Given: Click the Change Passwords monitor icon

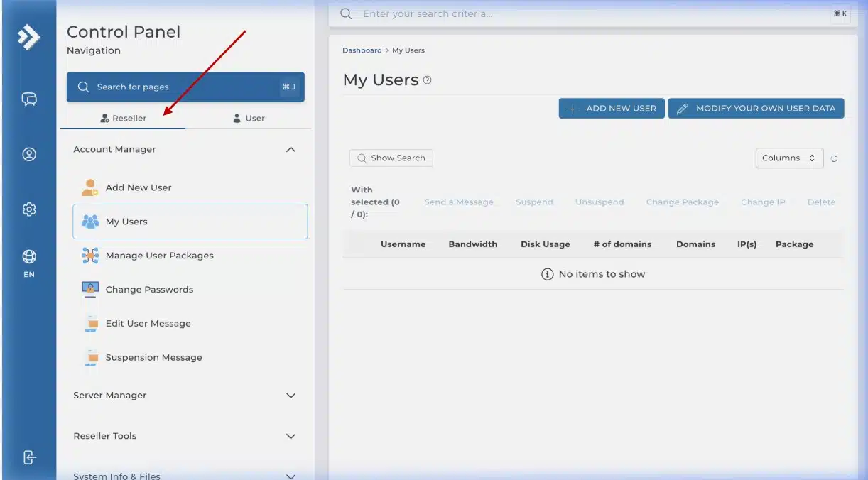Looking at the screenshot, I should click(x=90, y=289).
